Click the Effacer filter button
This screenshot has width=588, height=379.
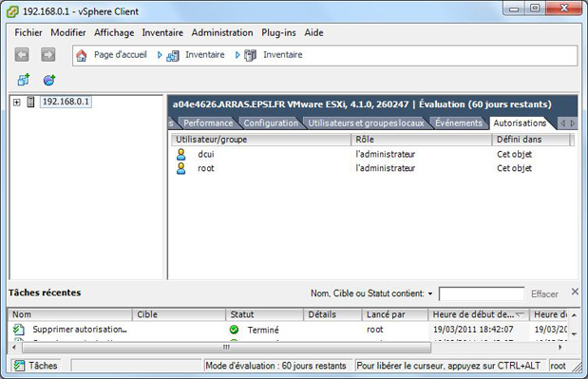544,294
